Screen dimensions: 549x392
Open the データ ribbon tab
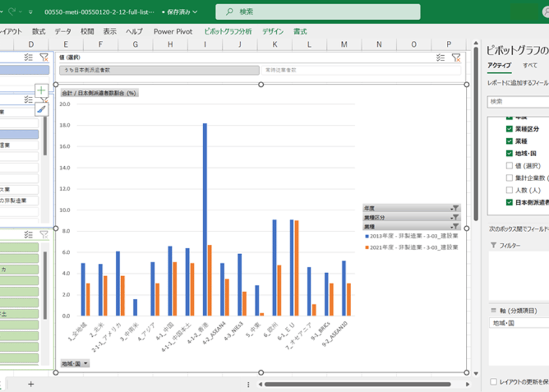click(x=63, y=31)
